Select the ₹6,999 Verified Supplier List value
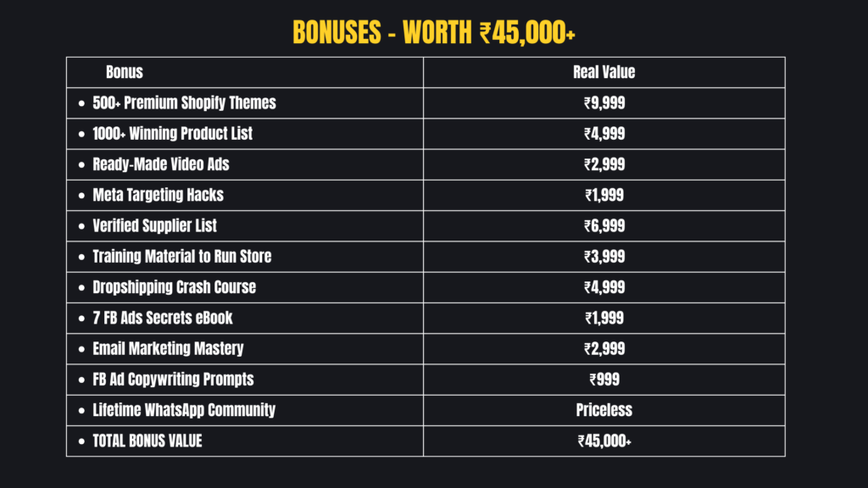868x488 pixels. point(604,225)
